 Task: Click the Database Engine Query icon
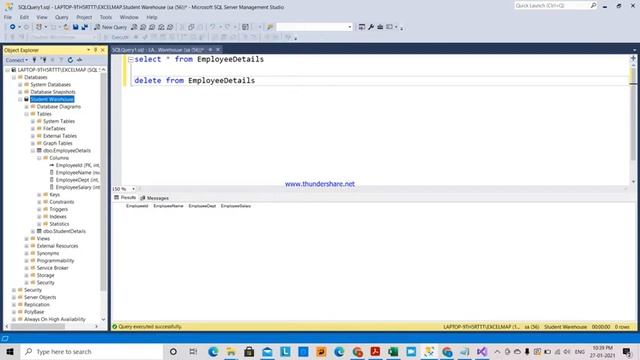[134, 27]
